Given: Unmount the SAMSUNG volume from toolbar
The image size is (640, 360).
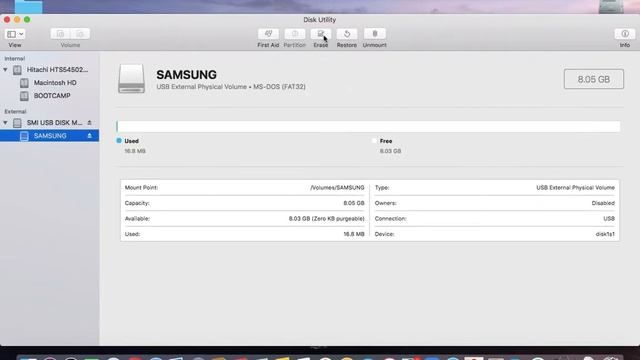Looking at the screenshot, I should [374, 34].
